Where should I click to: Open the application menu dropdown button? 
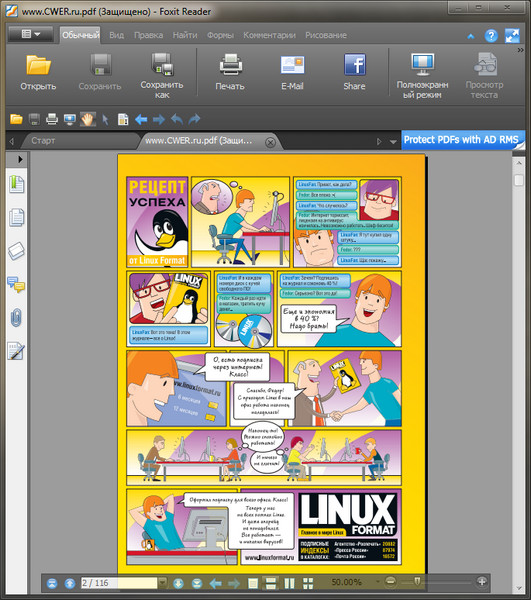[31, 34]
